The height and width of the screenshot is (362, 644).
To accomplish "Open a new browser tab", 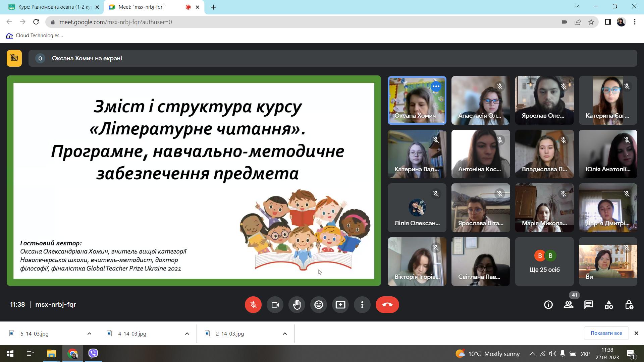I will [x=213, y=7].
